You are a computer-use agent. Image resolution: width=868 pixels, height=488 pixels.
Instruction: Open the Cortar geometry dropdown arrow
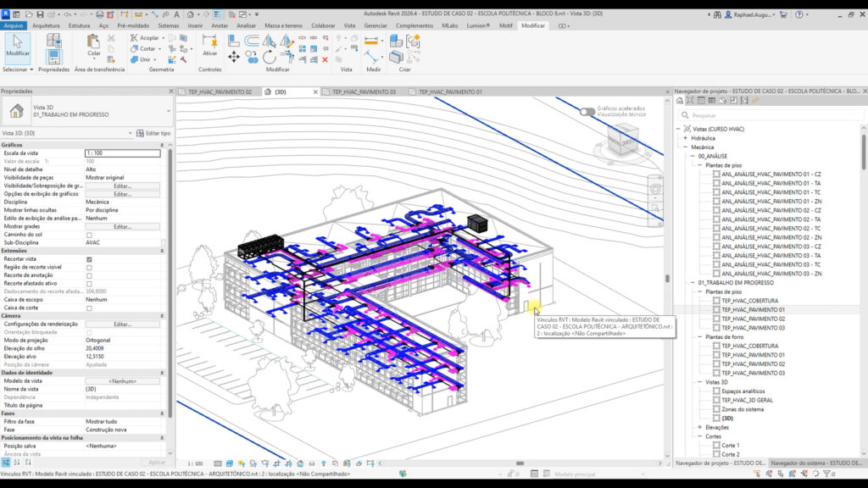coord(159,48)
